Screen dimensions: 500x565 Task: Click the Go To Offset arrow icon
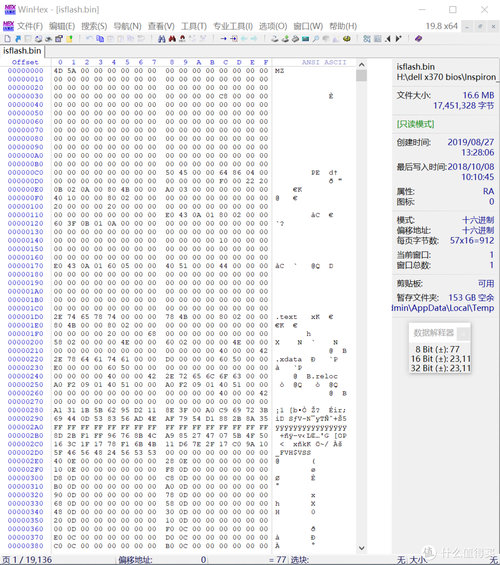(224, 39)
